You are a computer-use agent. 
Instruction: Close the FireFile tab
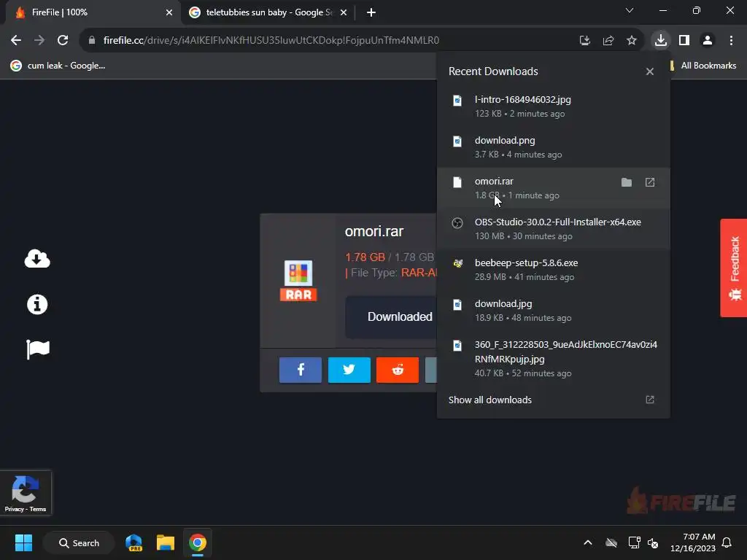pyautogui.click(x=169, y=12)
